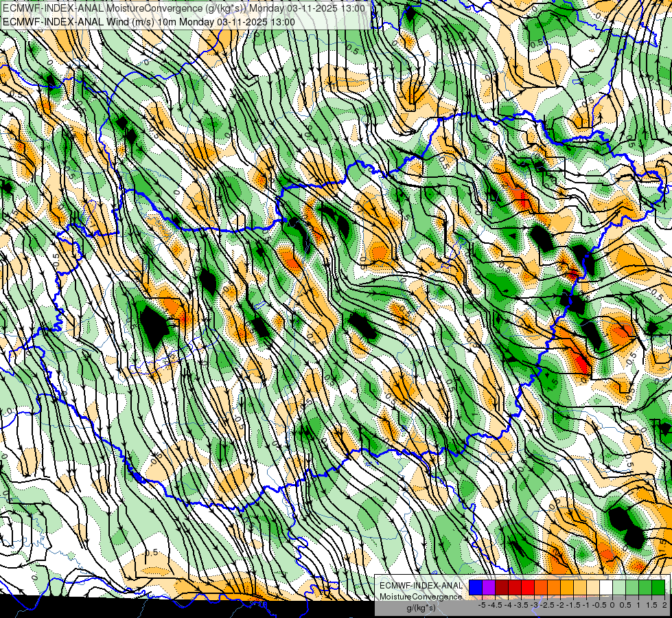Click the '-2.5' legend tick label
The image size is (672, 618).
[x=548, y=605]
